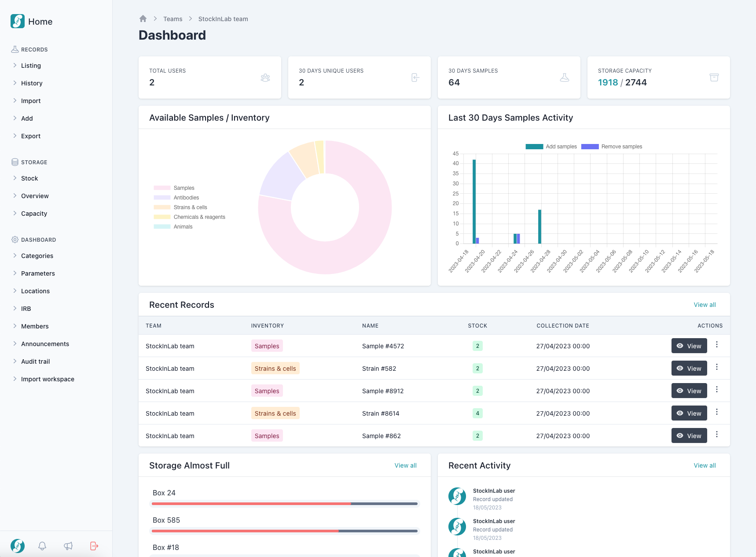The height and width of the screenshot is (557, 756).
Task: Expand the Overview chevron
Action: tap(15, 196)
